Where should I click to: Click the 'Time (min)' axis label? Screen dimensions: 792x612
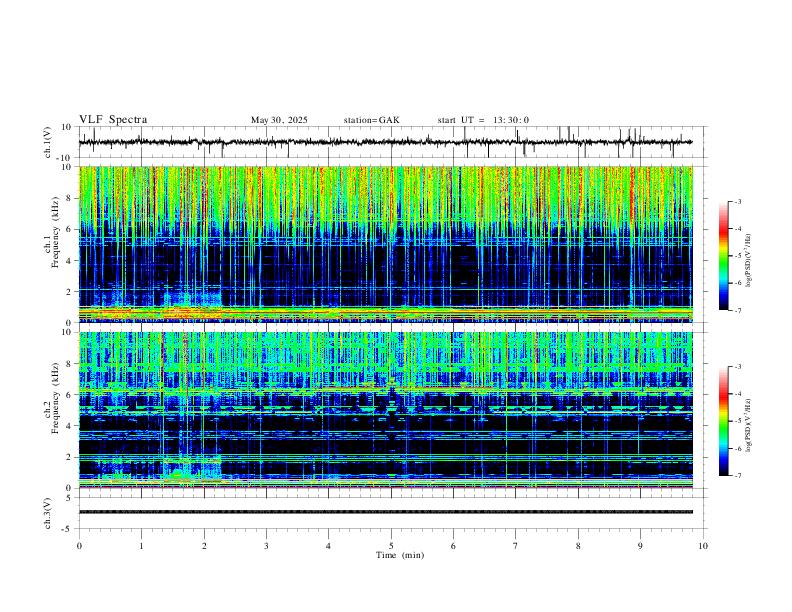pyautogui.click(x=400, y=555)
